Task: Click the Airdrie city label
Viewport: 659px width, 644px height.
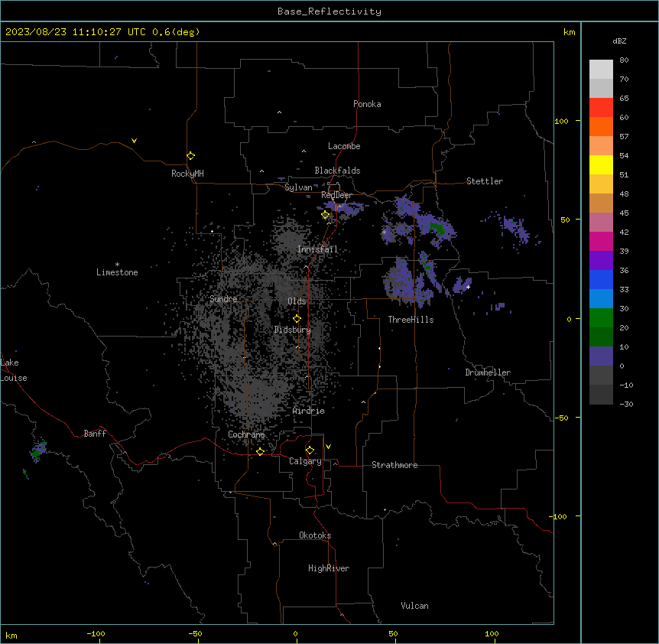Action: [x=309, y=411]
